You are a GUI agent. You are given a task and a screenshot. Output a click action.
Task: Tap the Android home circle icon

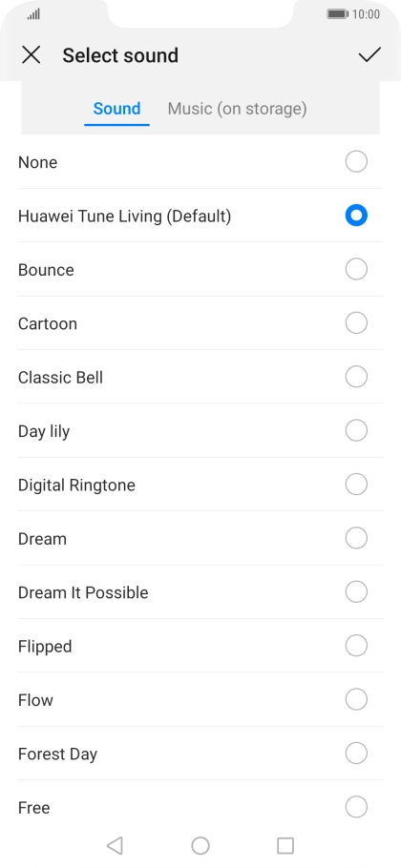pos(200,845)
